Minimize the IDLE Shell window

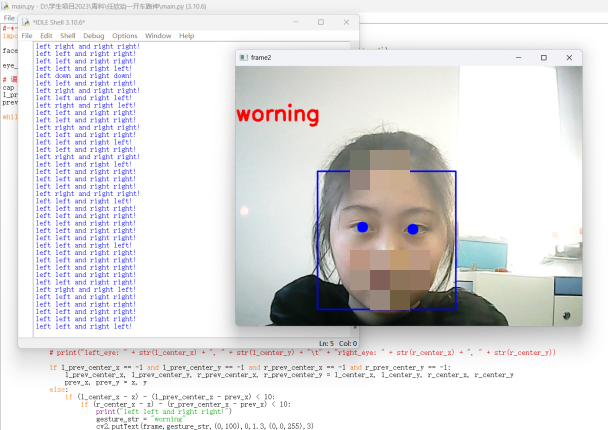tap(290, 21)
